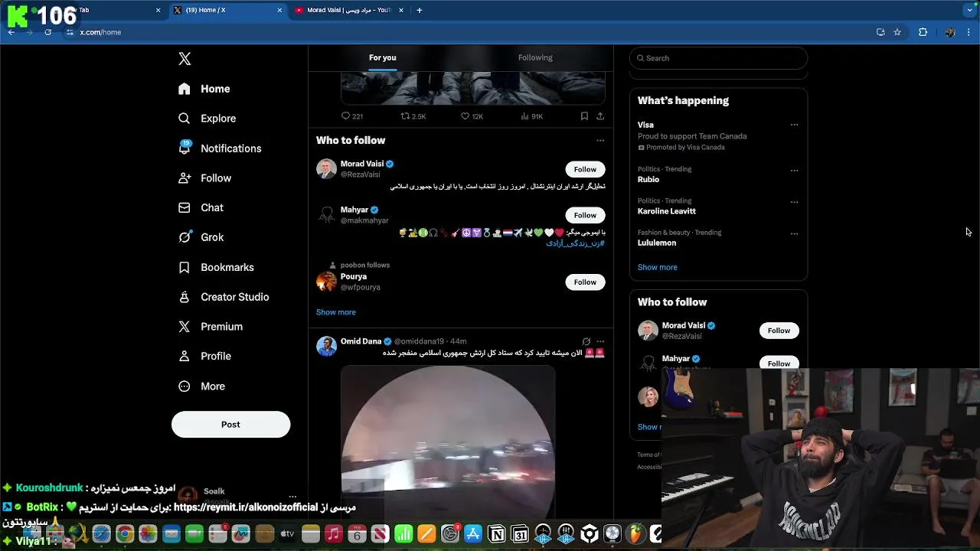980x551 pixels.
Task: Click Show more under What's happening
Action: coord(658,267)
